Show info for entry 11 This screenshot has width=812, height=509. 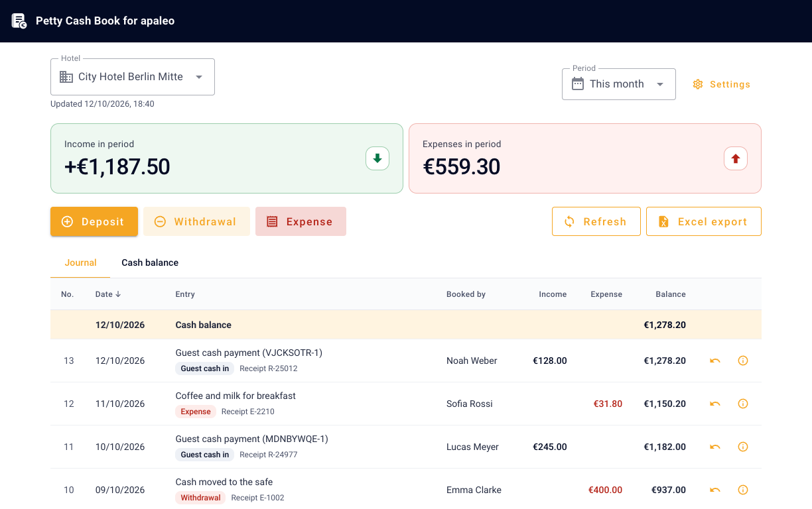point(743,447)
